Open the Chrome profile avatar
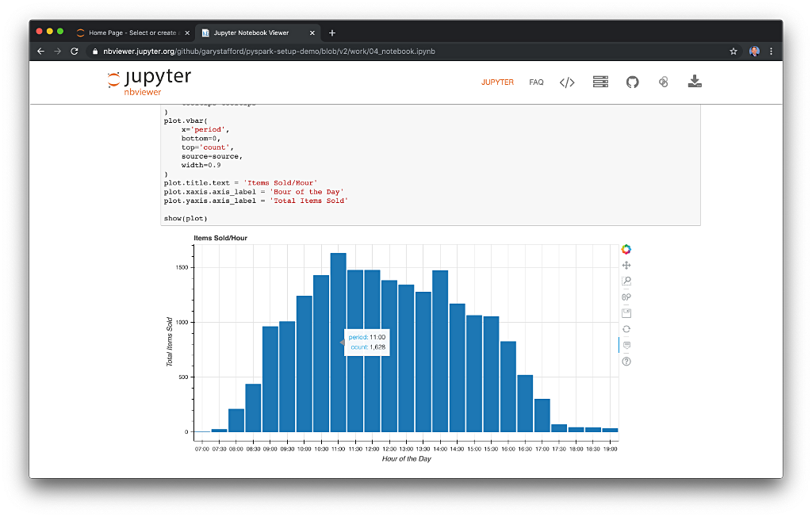This screenshot has height=517, width=812. (x=755, y=52)
